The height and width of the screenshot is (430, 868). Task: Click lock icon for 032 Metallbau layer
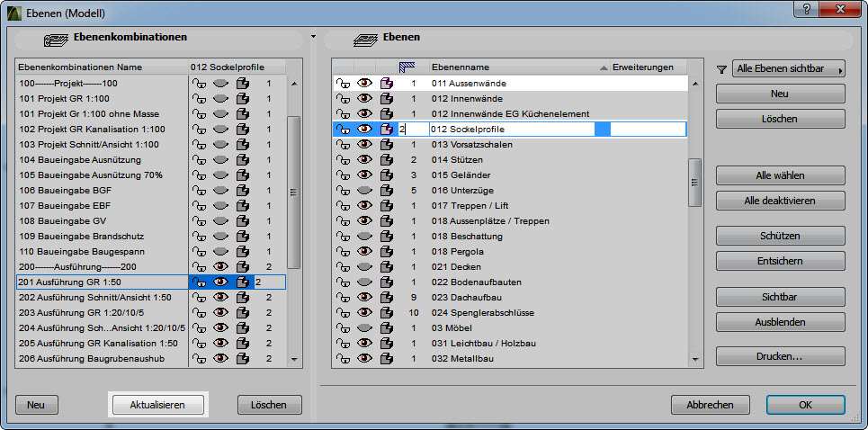[x=344, y=359]
